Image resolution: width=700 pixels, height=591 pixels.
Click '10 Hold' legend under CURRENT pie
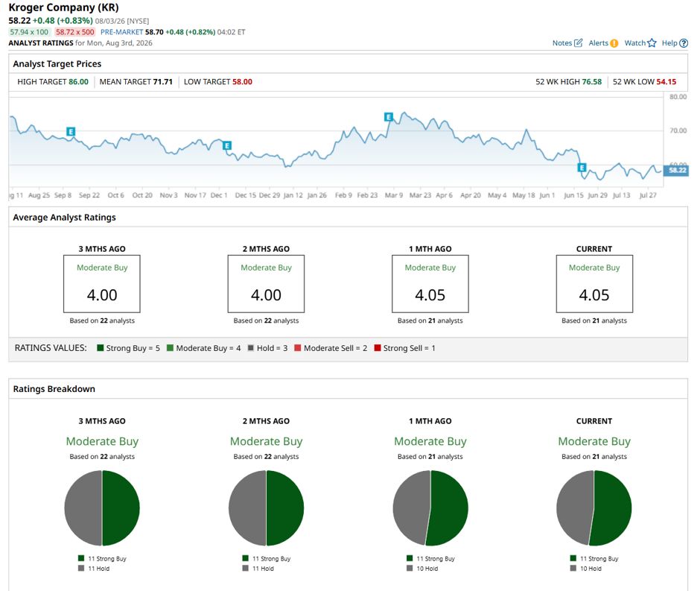[x=586, y=569]
